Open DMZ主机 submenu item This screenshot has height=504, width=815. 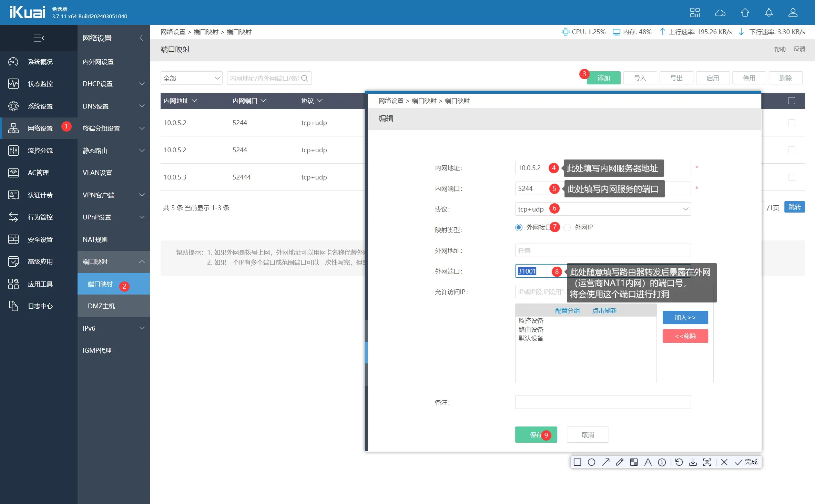tap(101, 306)
